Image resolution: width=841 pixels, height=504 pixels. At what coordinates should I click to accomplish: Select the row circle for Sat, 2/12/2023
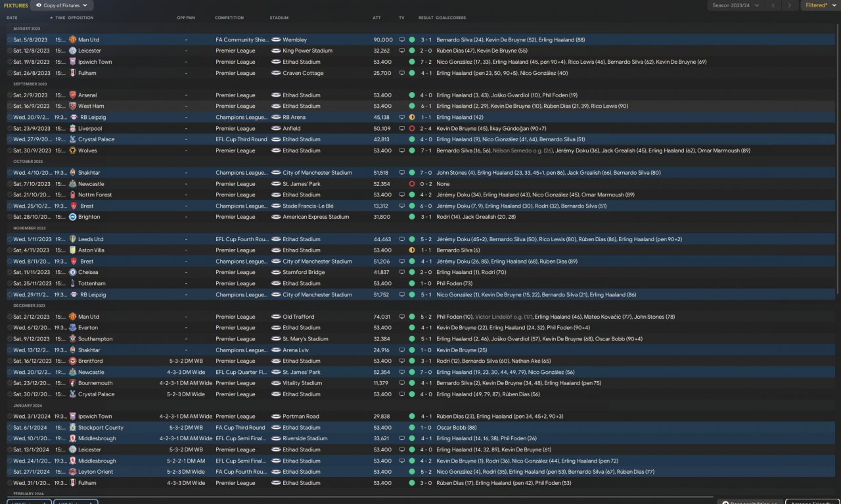click(9, 317)
